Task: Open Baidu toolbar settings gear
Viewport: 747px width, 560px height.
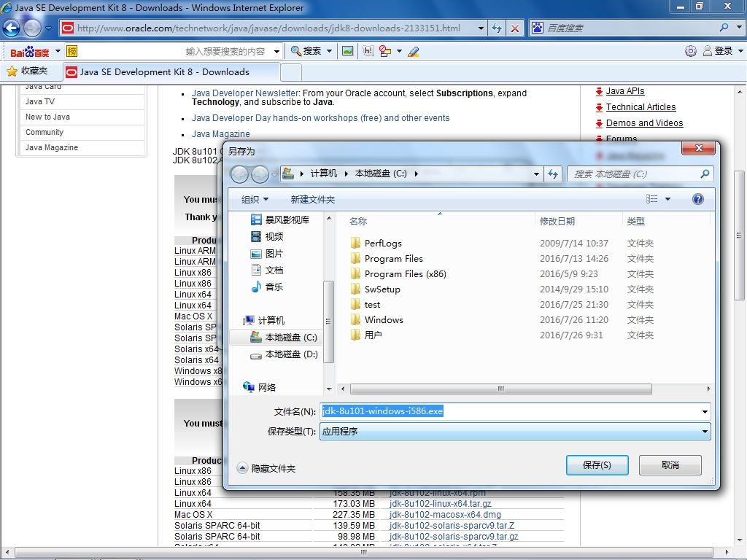Action: [x=690, y=51]
